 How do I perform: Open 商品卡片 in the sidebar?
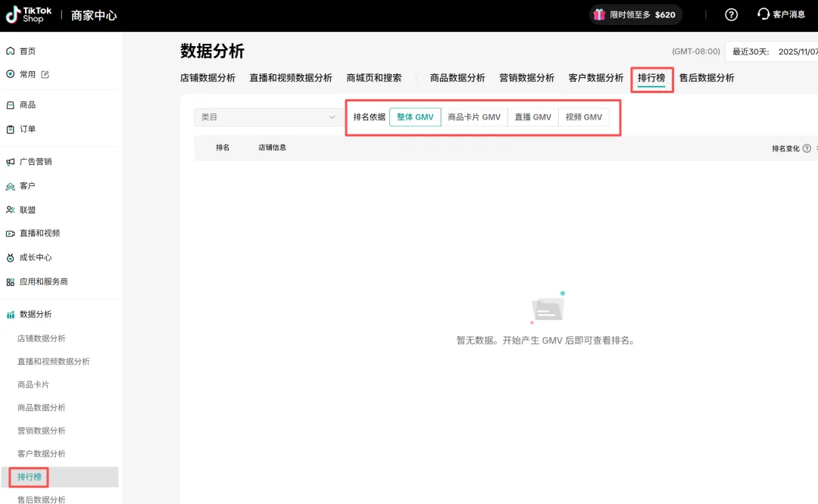click(33, 384)
